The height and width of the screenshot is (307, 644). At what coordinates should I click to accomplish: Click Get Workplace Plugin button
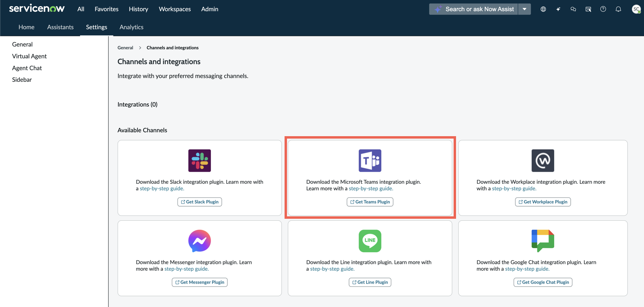543,202
